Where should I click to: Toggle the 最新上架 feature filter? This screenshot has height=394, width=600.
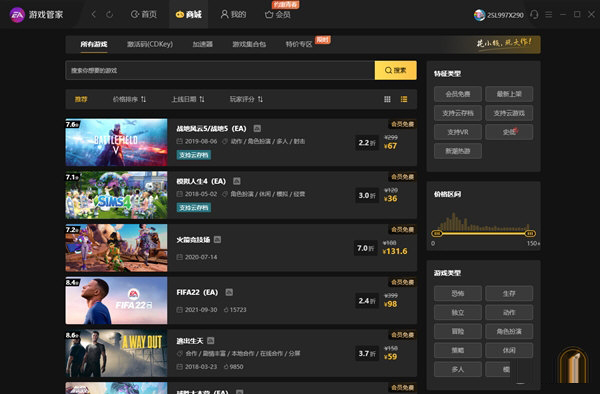click(x=509, y=94)
